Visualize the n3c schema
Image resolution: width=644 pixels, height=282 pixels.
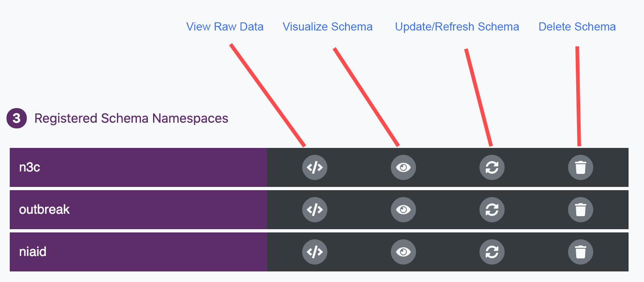[403, 167]
